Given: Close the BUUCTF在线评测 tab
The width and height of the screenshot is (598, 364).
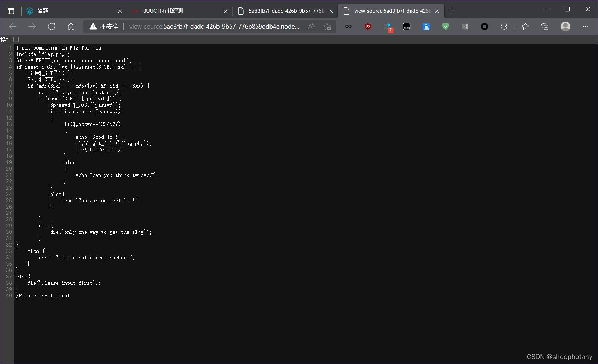Looking at the screenshot, I should 226,11.
